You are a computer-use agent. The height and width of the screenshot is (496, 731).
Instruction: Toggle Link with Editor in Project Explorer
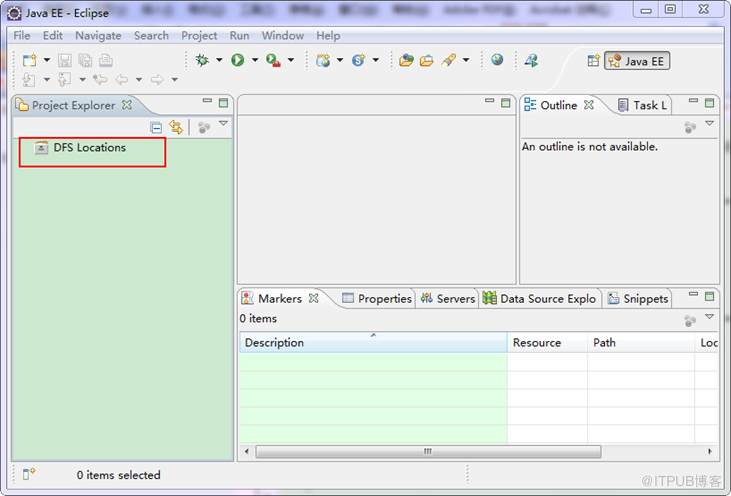point(176,127)
